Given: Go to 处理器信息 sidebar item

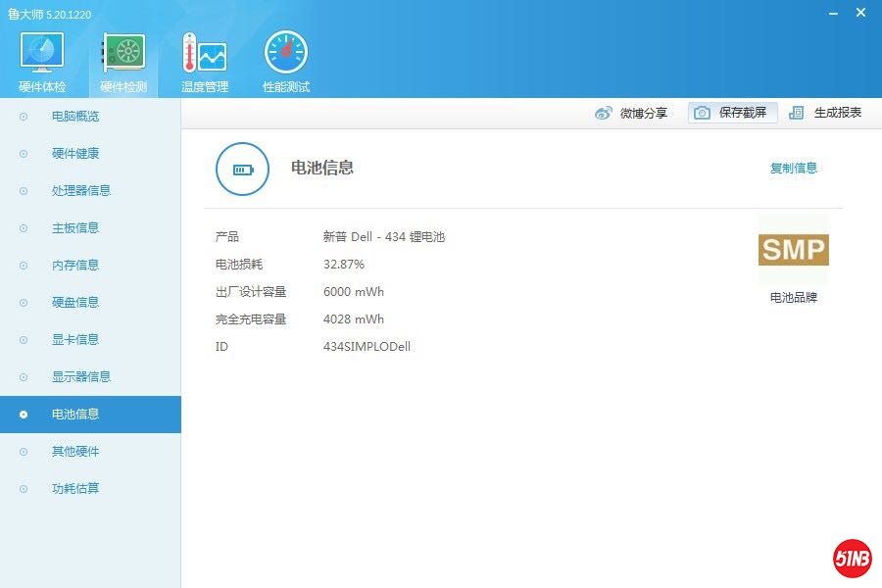Looking at the screenshot, I should (x=80, y=191).
